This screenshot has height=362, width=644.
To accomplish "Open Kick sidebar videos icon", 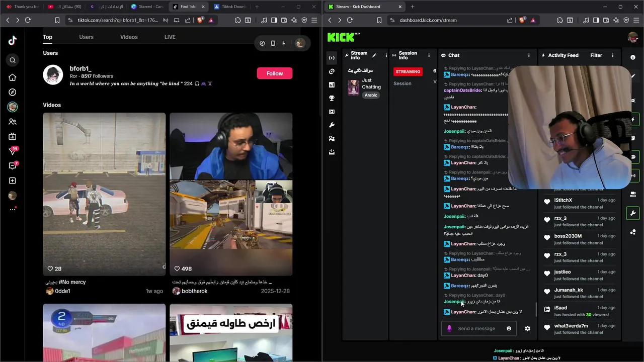I will pyautogui.click(x=332, y=112).
